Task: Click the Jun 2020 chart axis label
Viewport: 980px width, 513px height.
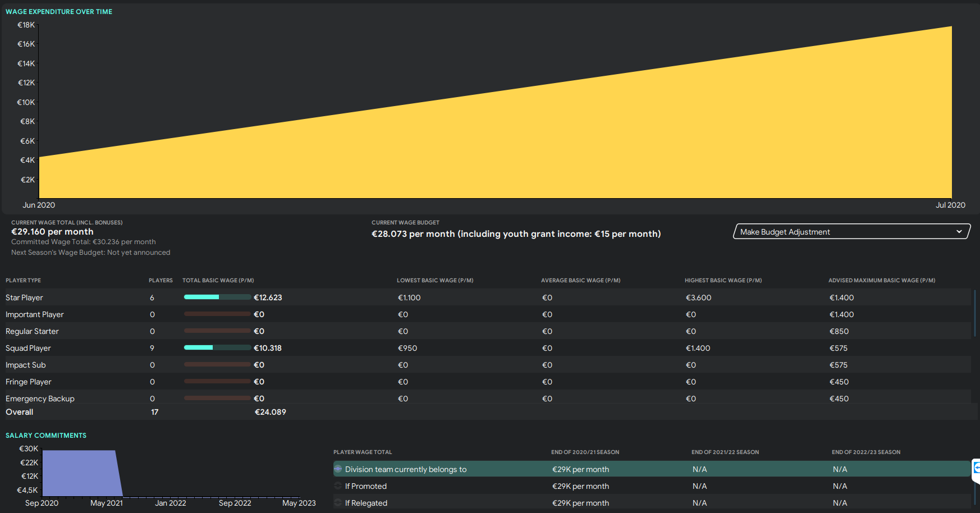Action: pyautogui.click(x=39, y=205)
